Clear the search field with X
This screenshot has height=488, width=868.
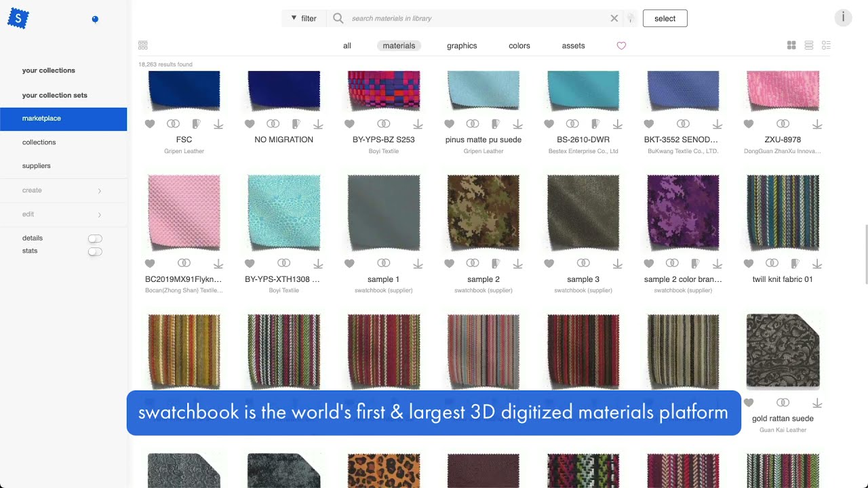(614, 18)
